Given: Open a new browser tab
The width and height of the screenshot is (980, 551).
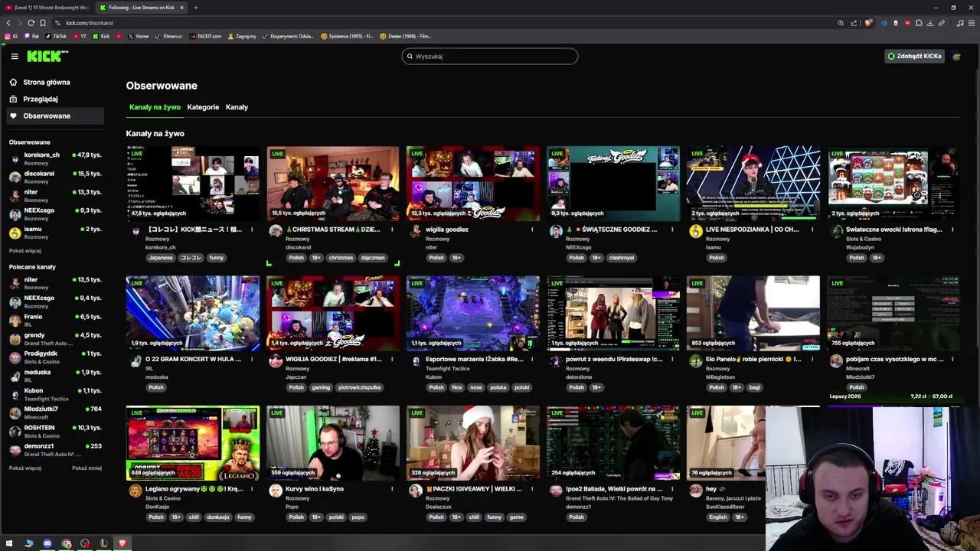Looking at the screenshot, I should 196,8.
